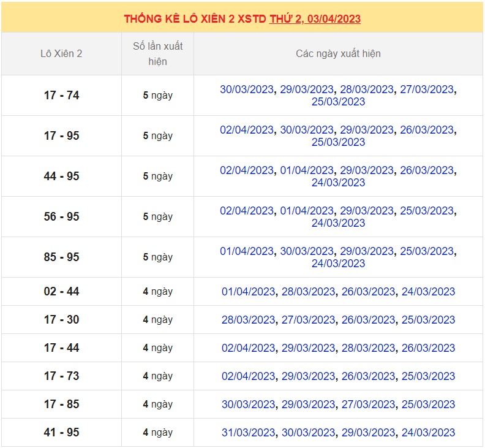Select 27/03/2023 in the 17 - 85 row

368,404
